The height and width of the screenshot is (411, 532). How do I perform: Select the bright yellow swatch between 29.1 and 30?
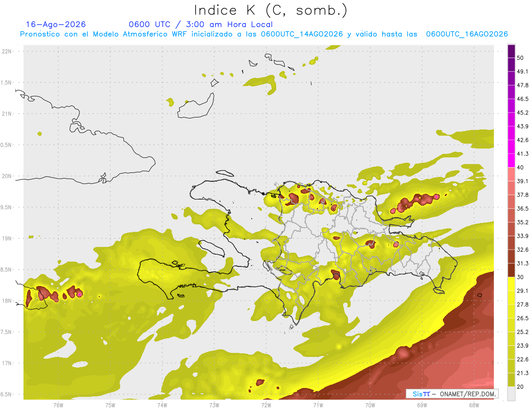pos(511,284)
